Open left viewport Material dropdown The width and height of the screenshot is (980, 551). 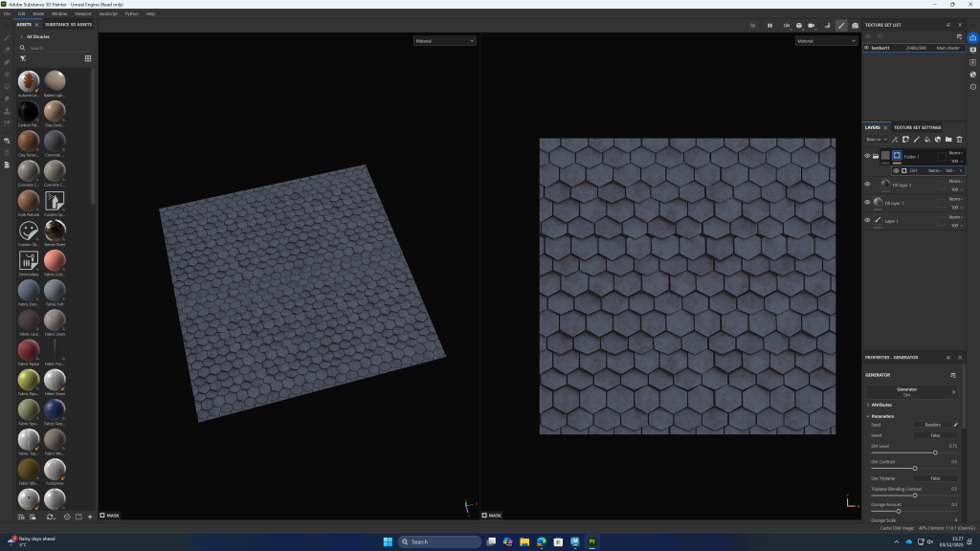pyautogui.click(x=445, y=41)
